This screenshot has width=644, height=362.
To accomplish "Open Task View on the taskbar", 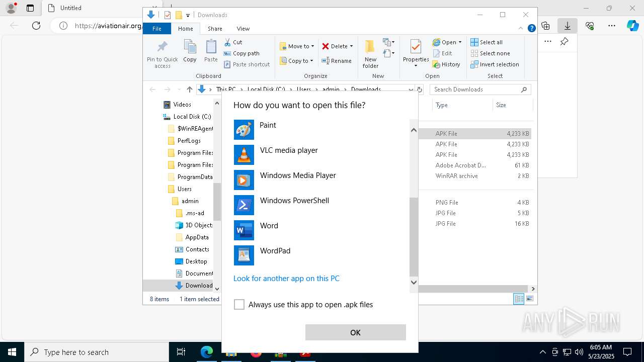I will point(181,352).
